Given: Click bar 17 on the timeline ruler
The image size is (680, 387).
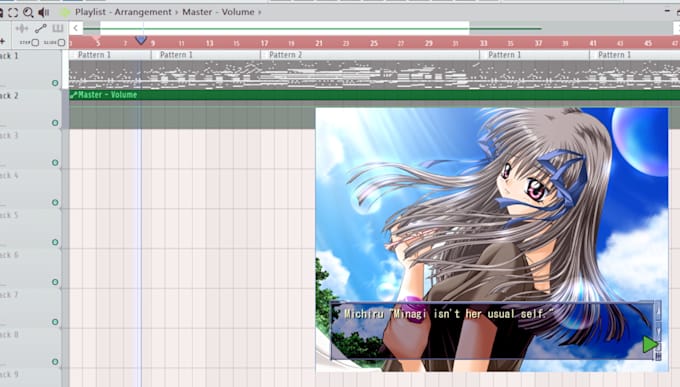Looking at the screenshot, I should [264, 43].
